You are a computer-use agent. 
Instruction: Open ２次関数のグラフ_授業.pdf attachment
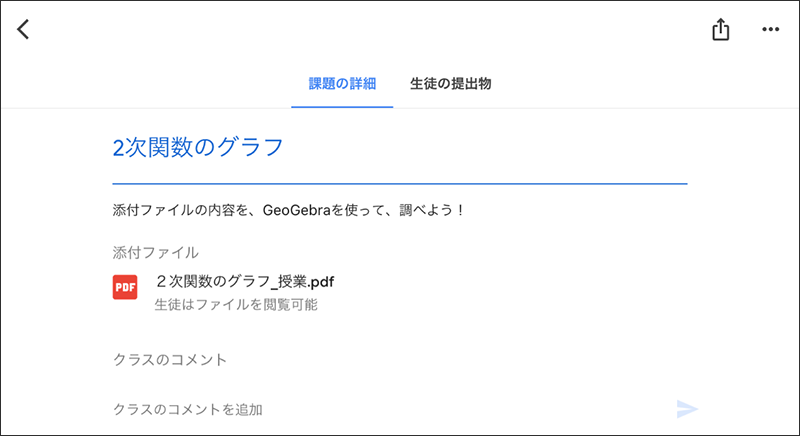[x=244, y=281]
